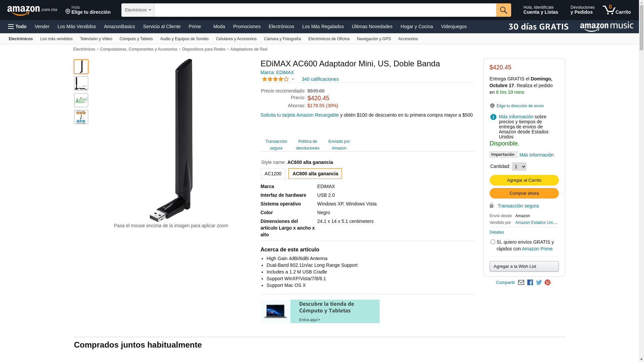
Task: Click into the search text field
Action: [x=325, y=10]
